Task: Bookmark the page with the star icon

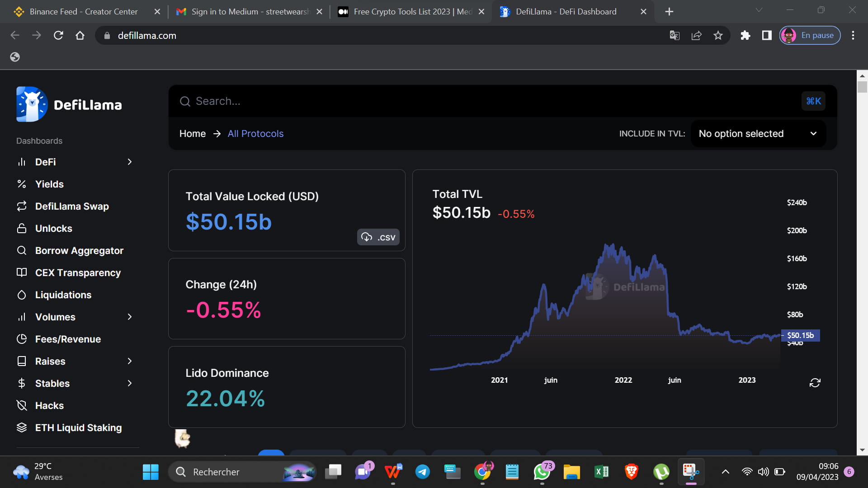Action: tap(718, 35)
